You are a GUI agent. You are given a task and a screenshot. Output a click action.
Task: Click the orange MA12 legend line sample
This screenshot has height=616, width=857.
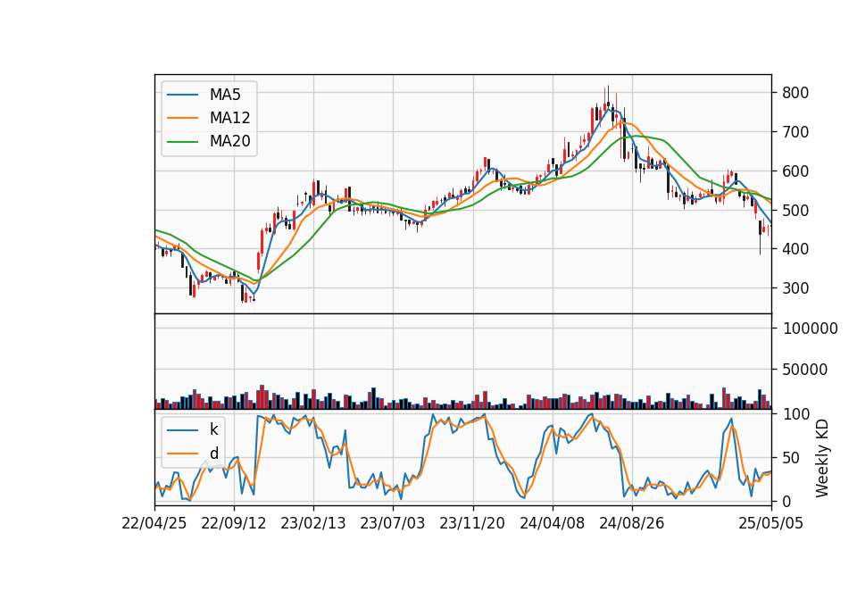tap(182, 118)
